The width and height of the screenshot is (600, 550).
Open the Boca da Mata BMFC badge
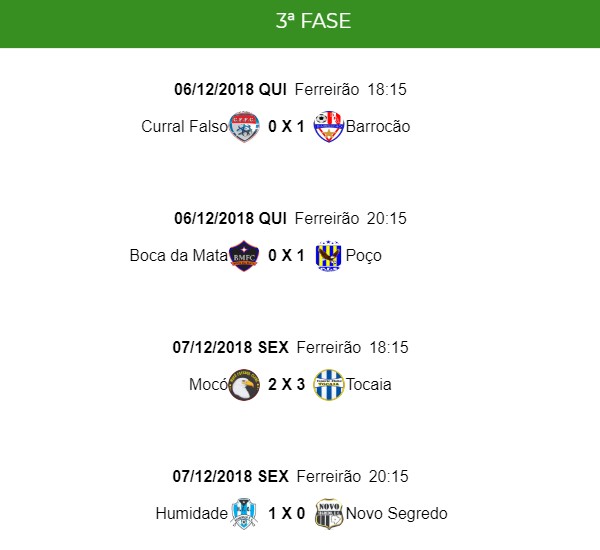coord(244,255)
